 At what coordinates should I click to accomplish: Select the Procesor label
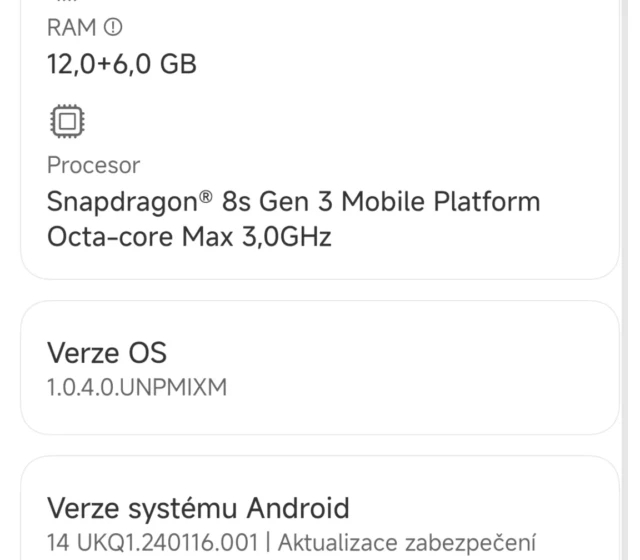click(93, 165)
